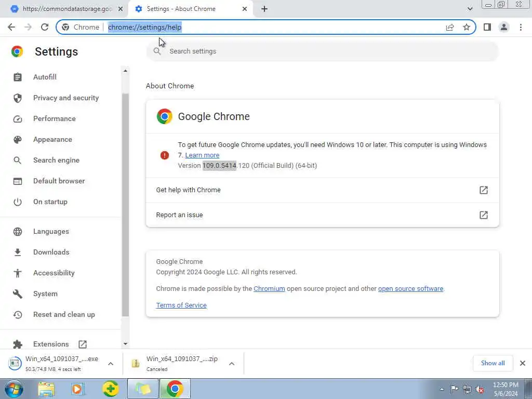Screen dimensions: 532x399
Task: Click external link icon for Get help with Chrome
Action: 484,190
